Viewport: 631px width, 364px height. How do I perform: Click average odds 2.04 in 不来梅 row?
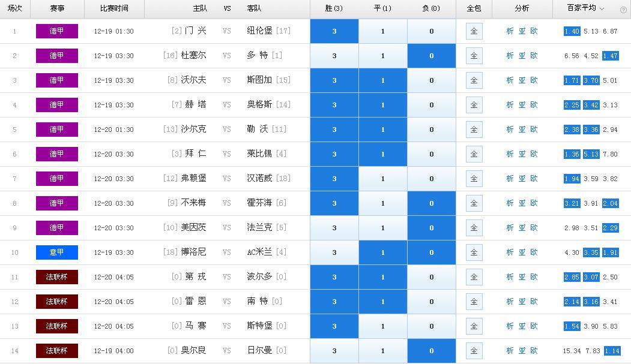(611, 203)
